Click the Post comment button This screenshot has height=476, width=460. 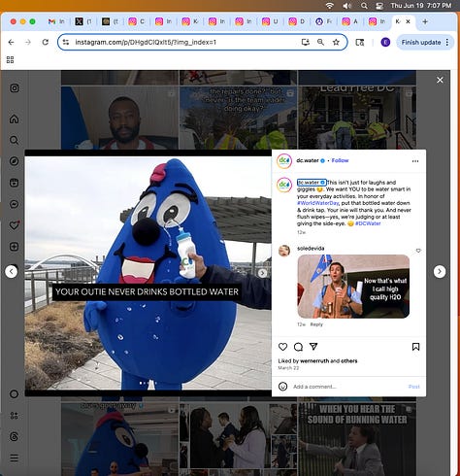point(413,387)
